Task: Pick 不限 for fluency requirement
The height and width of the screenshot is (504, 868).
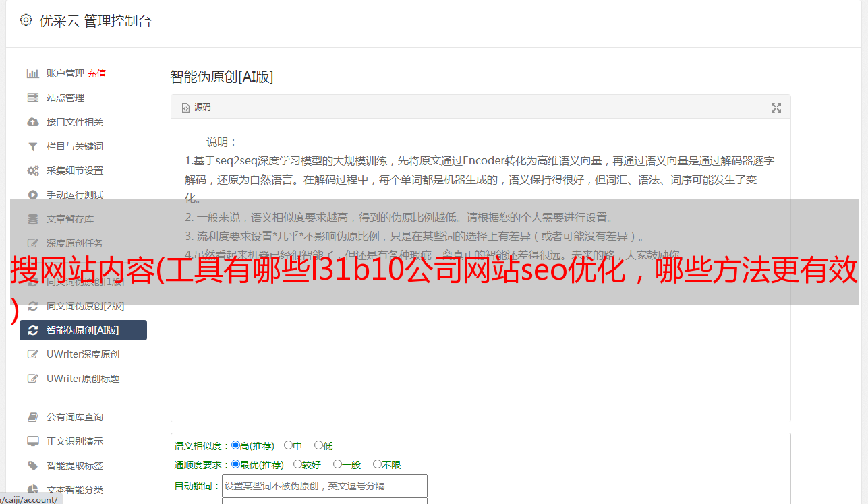Action: 377,464
